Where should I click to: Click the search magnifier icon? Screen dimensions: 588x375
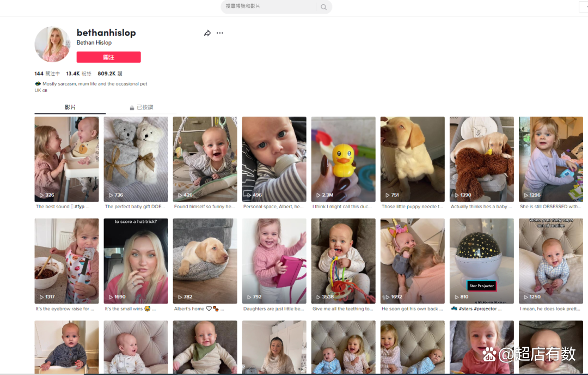[x=323, y=7]
